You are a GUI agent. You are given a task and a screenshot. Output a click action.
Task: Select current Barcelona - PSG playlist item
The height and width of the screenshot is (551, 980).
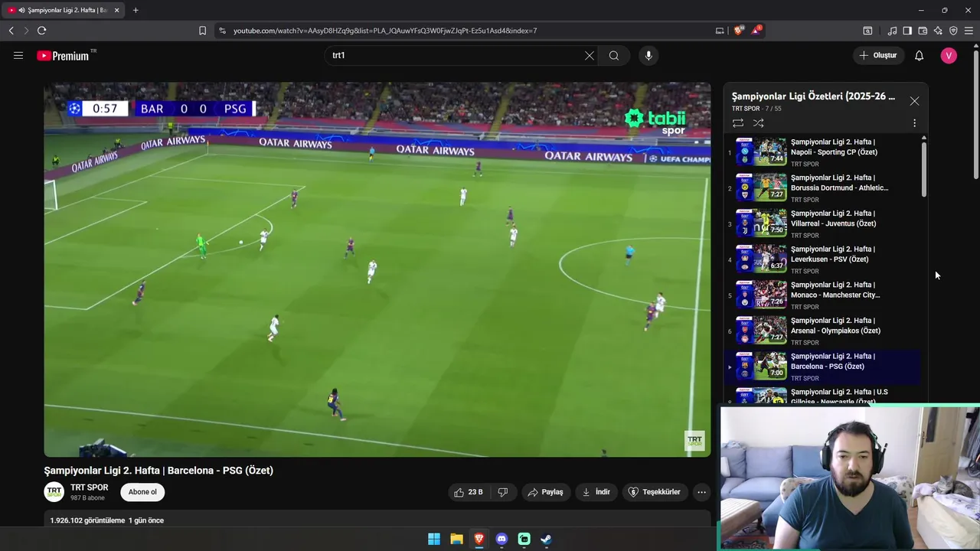pyautogui.click(x=823, y=367)
